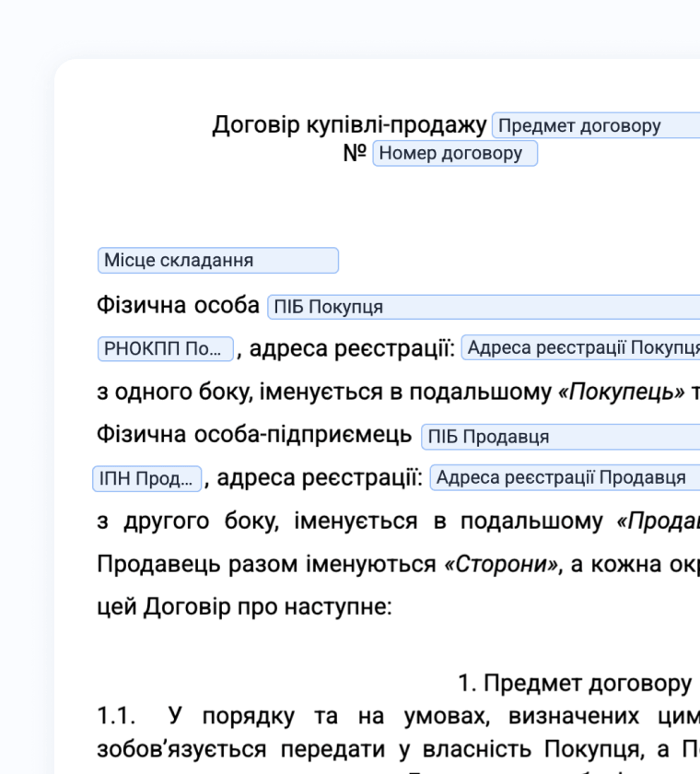Screen dimensions: 700x774
Task: Click the heading '1. Предмет договору'
Action: click(574, 684)
